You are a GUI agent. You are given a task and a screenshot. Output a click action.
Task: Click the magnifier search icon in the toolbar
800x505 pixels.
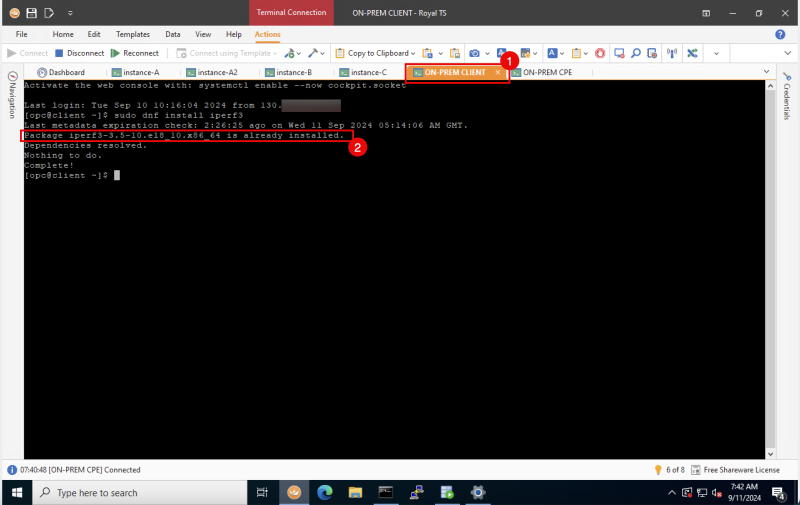click(637, 53)
